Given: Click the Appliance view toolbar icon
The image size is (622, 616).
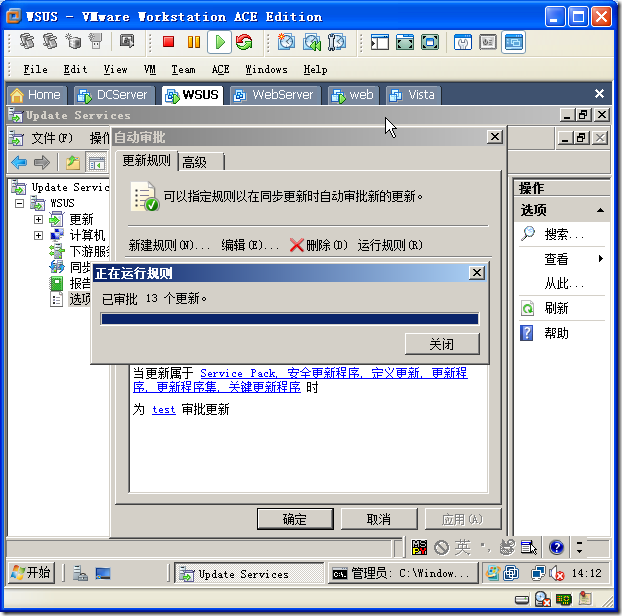Looking at the screenshot, I should pos(488,42).
